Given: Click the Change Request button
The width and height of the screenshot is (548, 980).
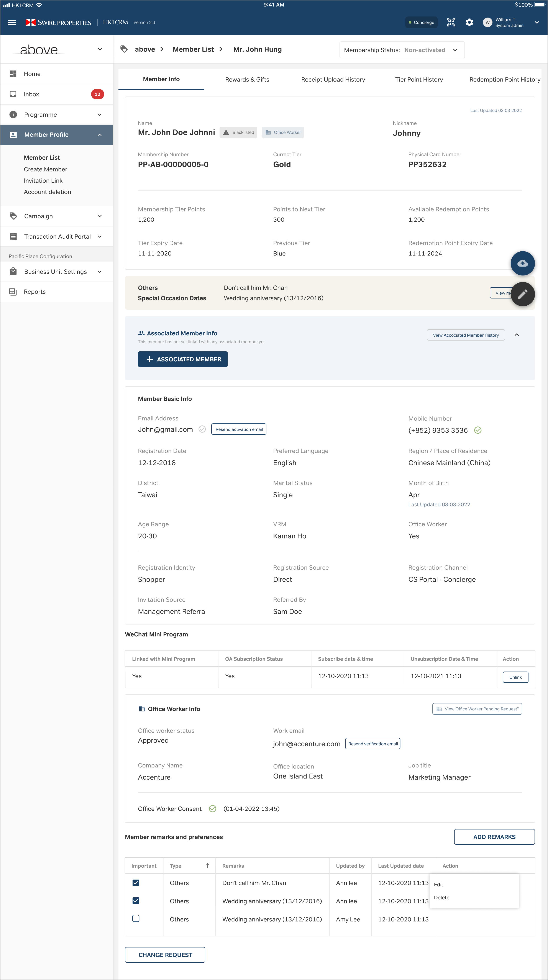Looking at the screenshot, I should (x=165, y=955).
